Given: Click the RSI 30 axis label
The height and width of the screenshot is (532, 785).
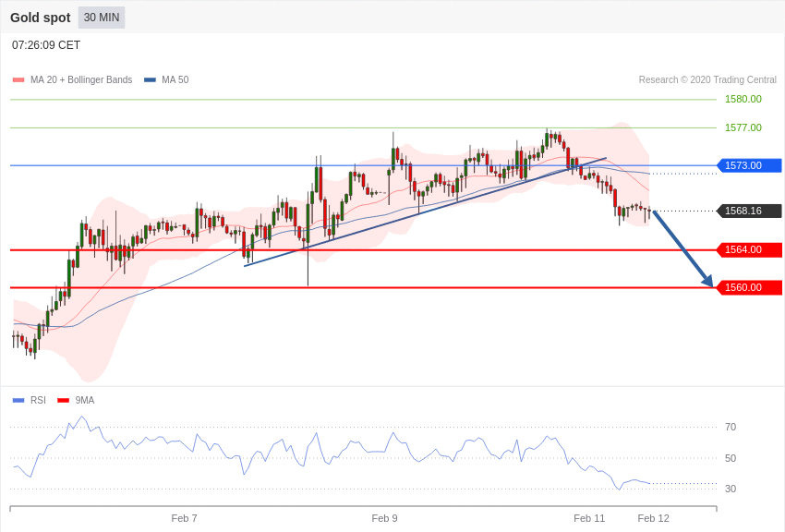Looking at the screenshot, I should coord(731,489).
